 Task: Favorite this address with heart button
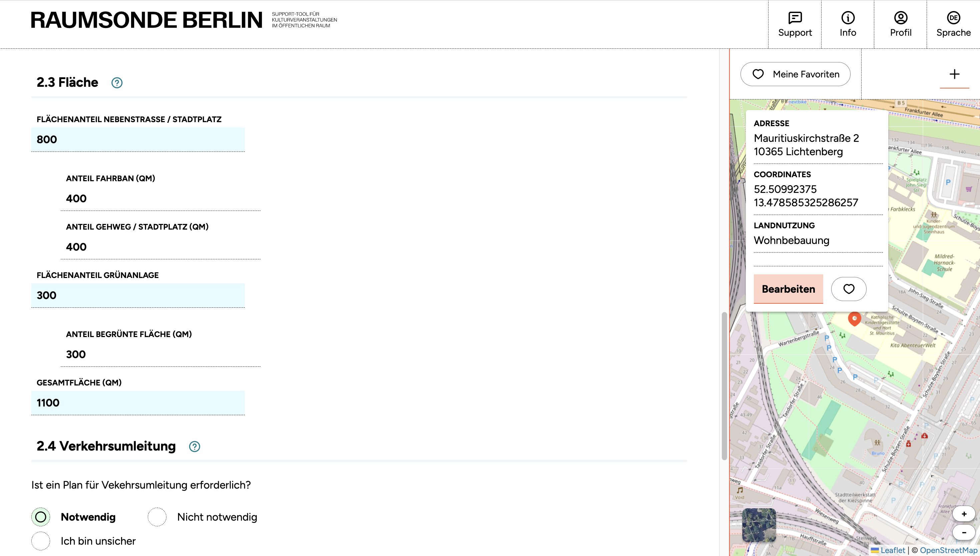[x=849, y=289]
